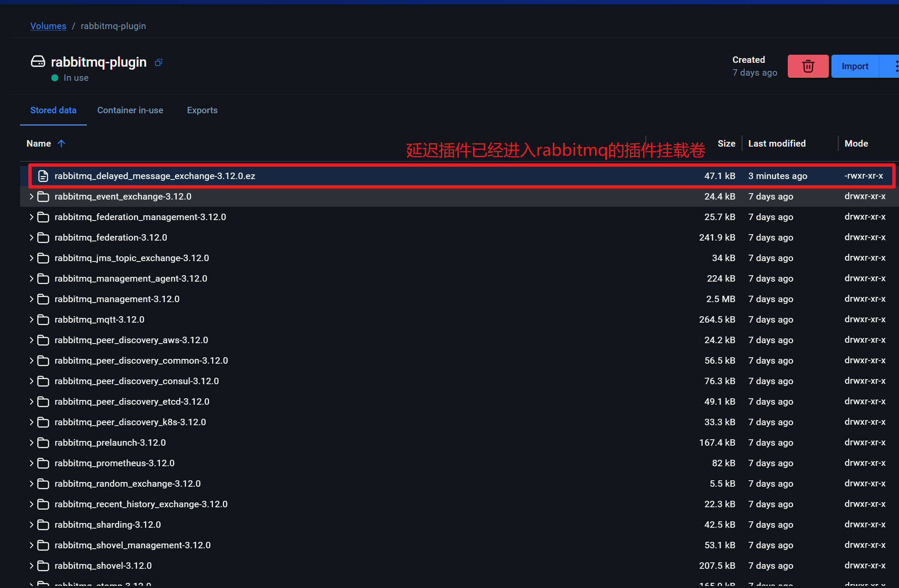Sort by the Mode column header
Screen dimensions: 899x588
coord(856,144)
